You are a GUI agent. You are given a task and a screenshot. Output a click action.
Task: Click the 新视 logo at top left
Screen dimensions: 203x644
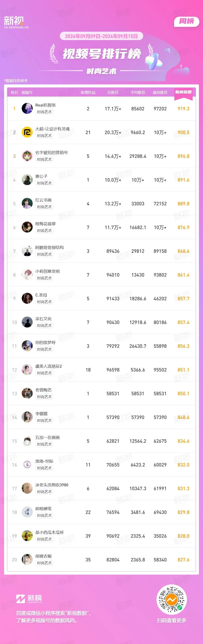16,22
